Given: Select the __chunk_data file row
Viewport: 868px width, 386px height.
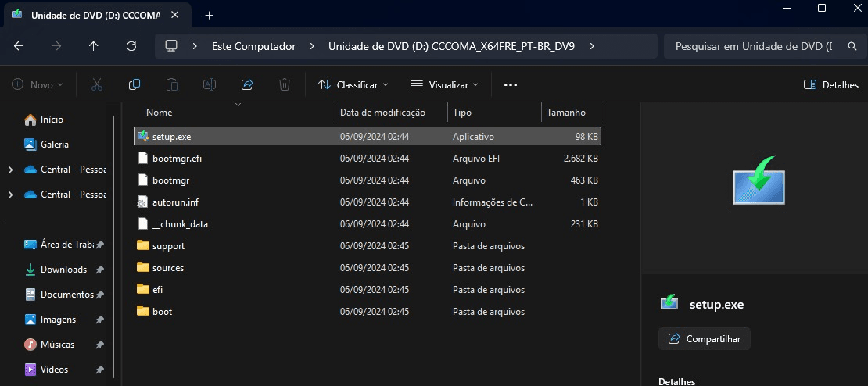Looking at the screenshot, I should point(368,224).
